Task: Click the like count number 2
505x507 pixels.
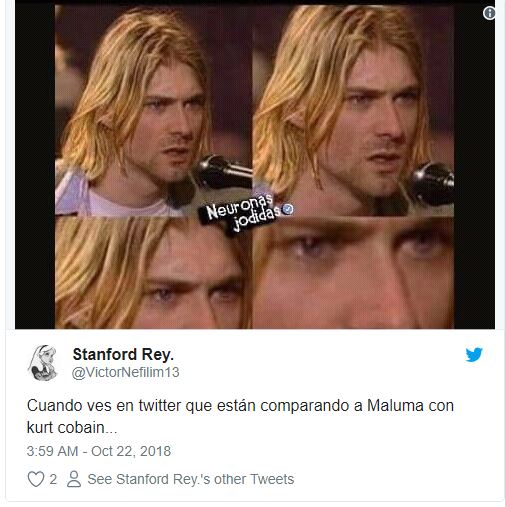Action: pos(53,480)
